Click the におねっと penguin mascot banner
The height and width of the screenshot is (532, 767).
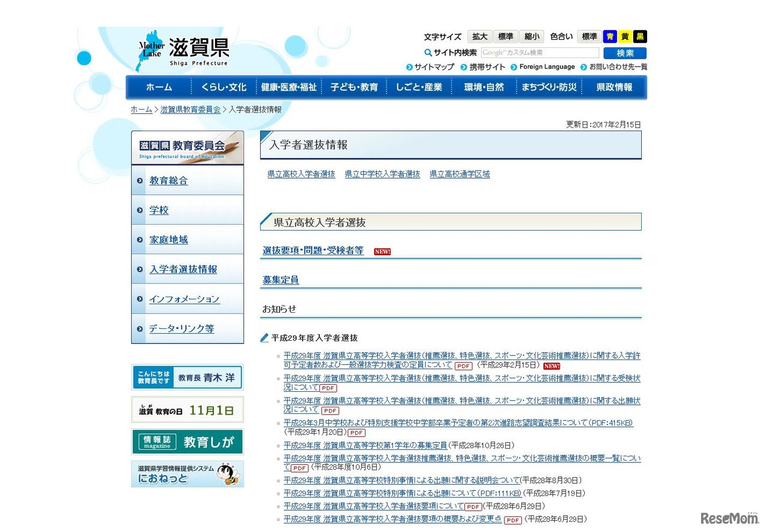pos(187,474)
